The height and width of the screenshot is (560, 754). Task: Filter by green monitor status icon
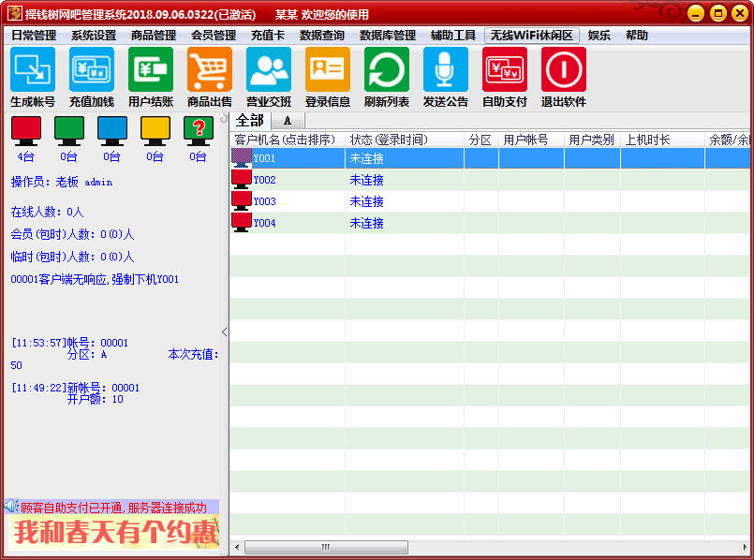click(x=69, y=129)
